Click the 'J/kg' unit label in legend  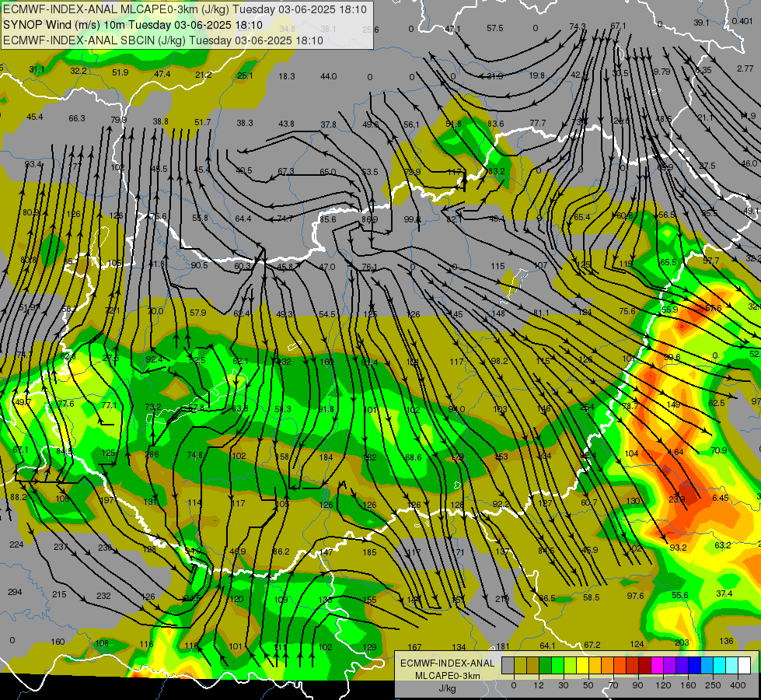[x=446, y=688]
